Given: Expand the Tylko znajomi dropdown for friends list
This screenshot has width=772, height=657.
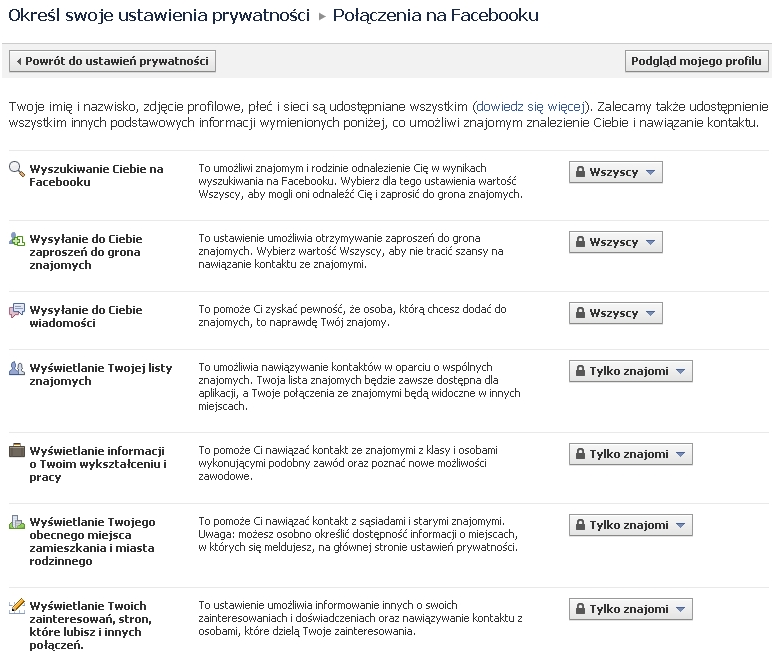Looking at the screenshot, I should (x=630, y=371).
